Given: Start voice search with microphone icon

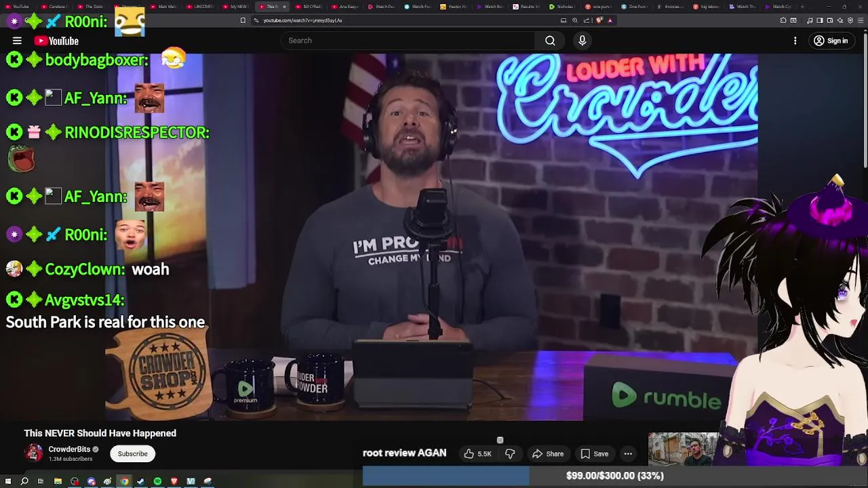Looking at the screenshot, I should pos(582,41).
